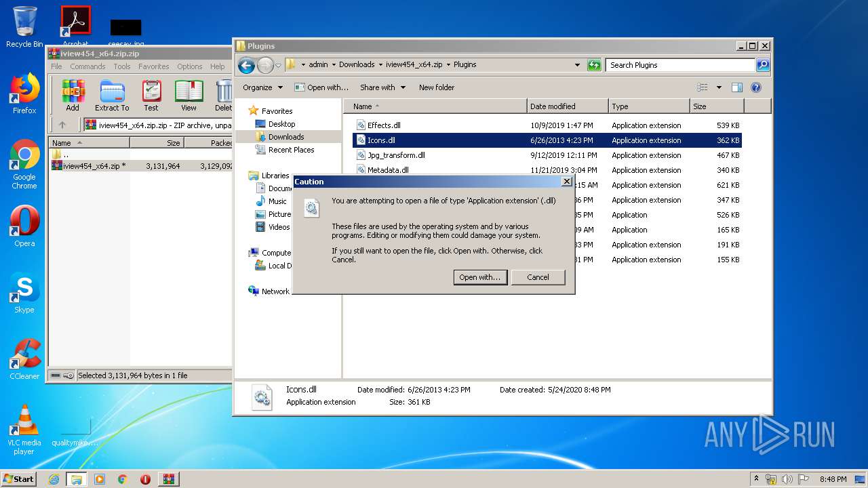Screen dimensions: 868x488
Task: Select the Effects.dll file
Action: (383, 125)
